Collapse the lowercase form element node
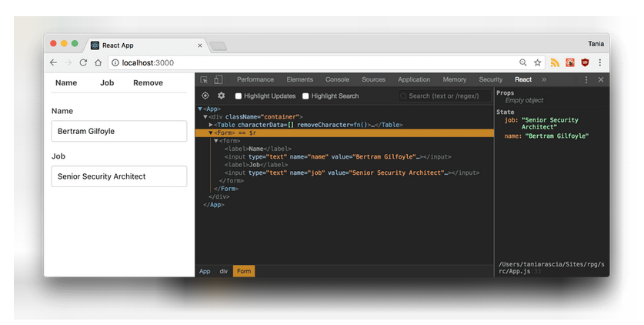The image size is (644, 325). coord(216,140)
